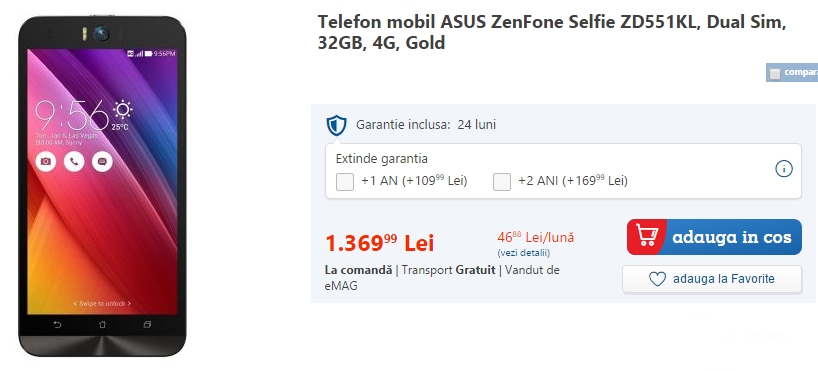Tap the back arrow key on phone image
Viewport: 818px width, 371px height.
tap(57, 325)
